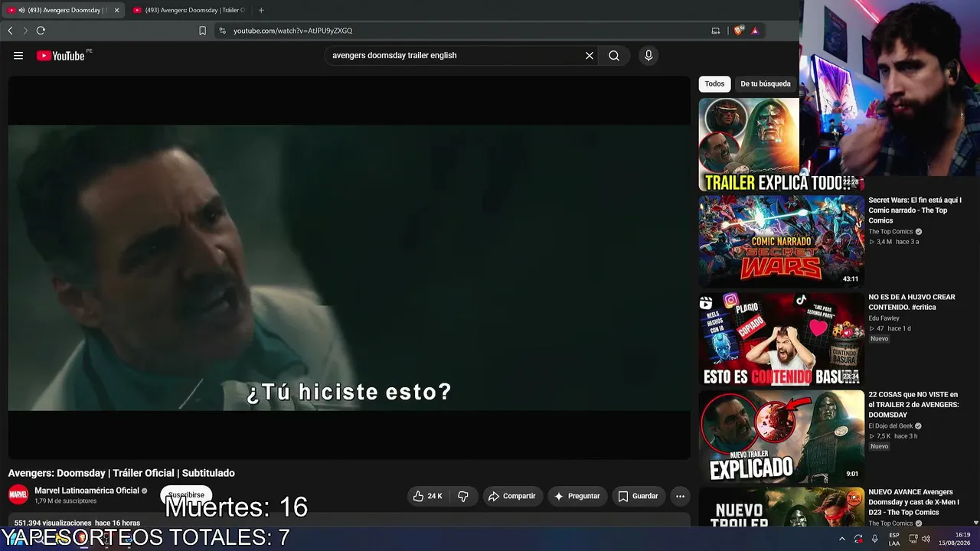Subscribe with the Suscribirse button
This screenshot has width=980, height=551.
186,495
